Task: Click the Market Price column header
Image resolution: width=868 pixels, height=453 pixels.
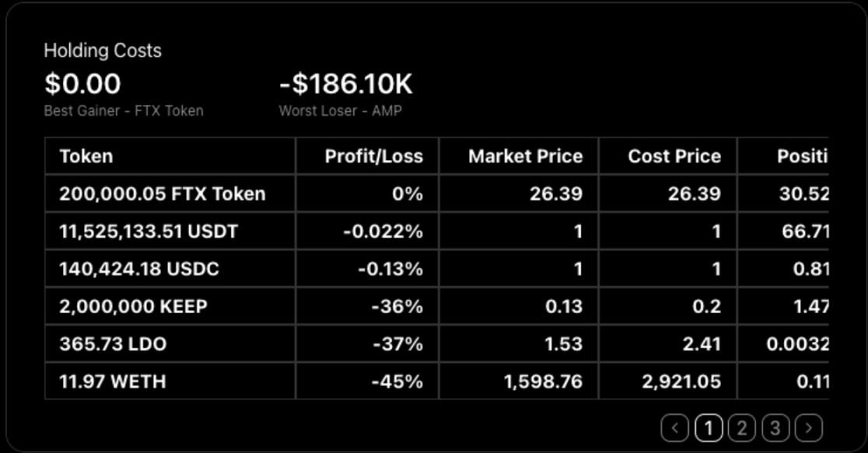Action: coord(525,156)
